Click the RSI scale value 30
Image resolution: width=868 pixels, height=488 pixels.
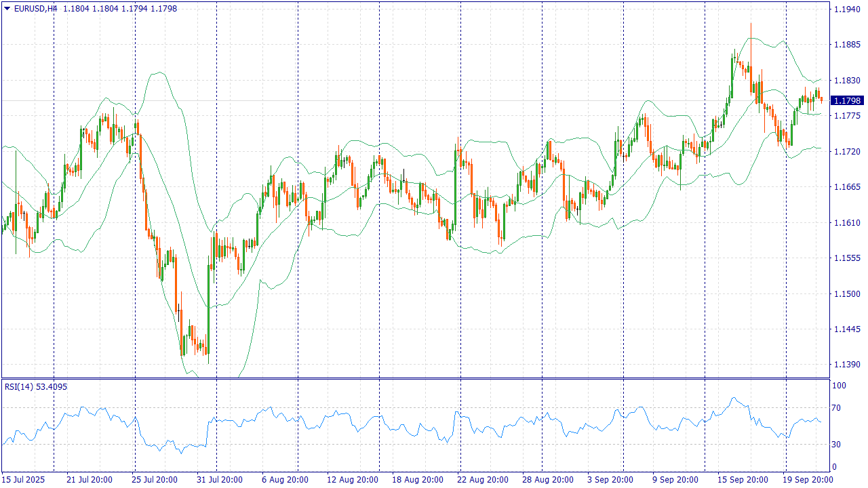point(837,445)
